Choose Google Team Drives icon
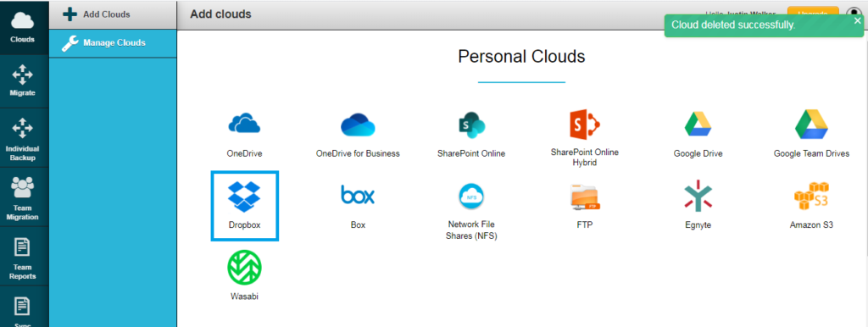868x327 pixels. coord(811,124)
